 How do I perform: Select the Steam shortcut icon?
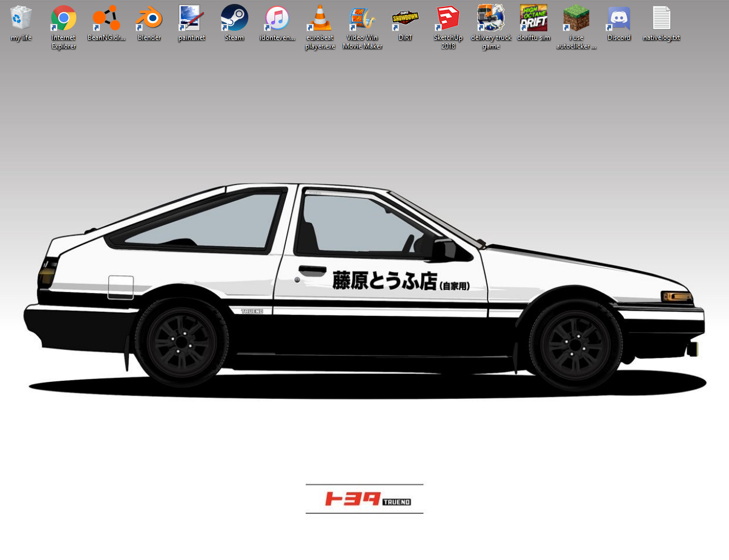pyautogui.click(x=235, y=18)
